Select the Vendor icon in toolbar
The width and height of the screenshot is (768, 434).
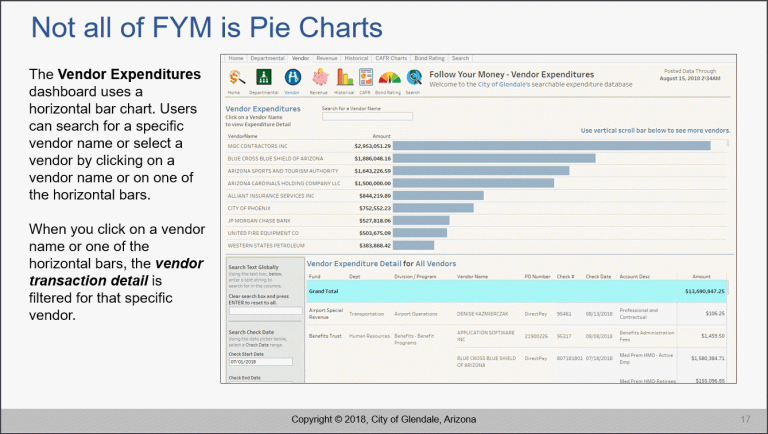[x=293, y=78]
